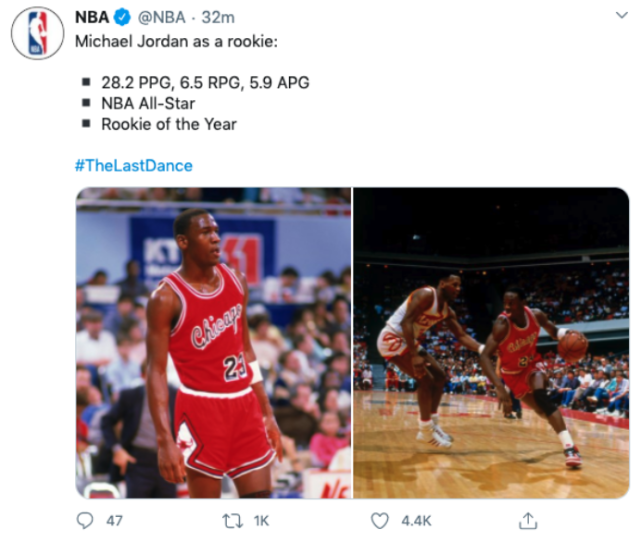The height and width of the screenshot is (542, 641).
Task: Expand the tweet options chevron
Action: [622, 16]
